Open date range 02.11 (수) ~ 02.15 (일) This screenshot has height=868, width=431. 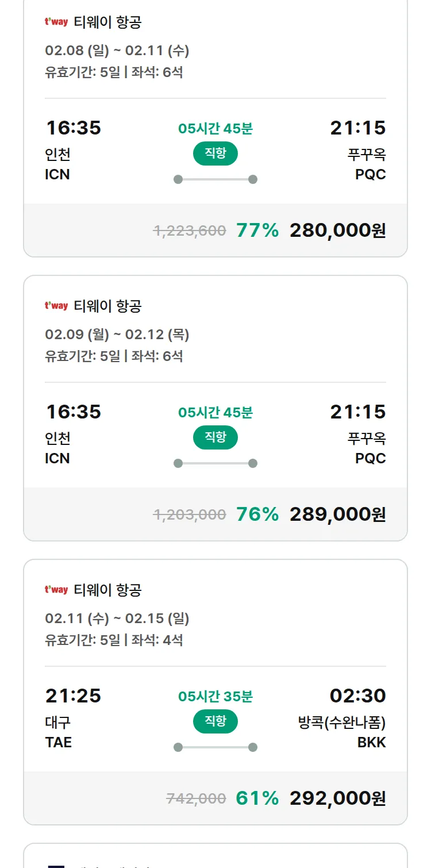[117, 619]
